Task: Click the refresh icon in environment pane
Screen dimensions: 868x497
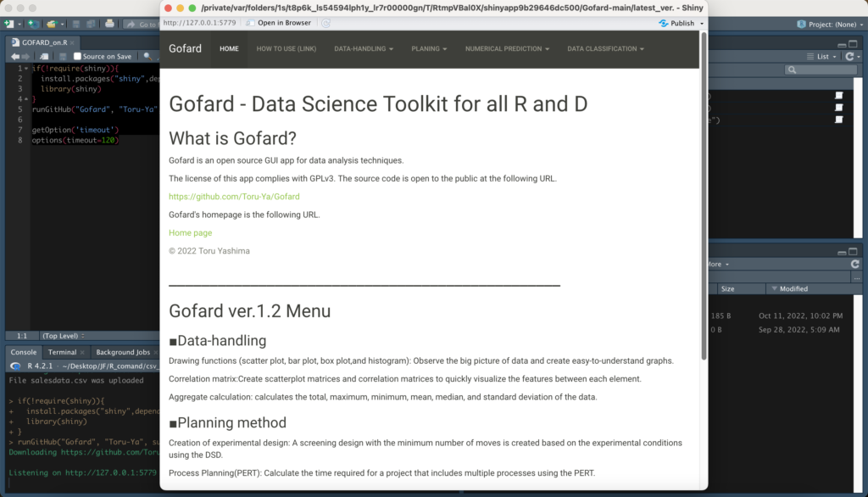Action: coord(849,57)
